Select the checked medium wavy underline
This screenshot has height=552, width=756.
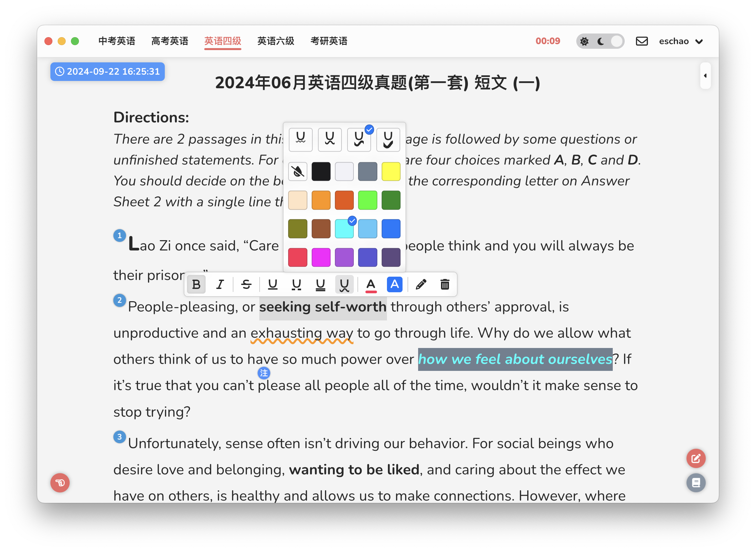[x=359, y=140]
